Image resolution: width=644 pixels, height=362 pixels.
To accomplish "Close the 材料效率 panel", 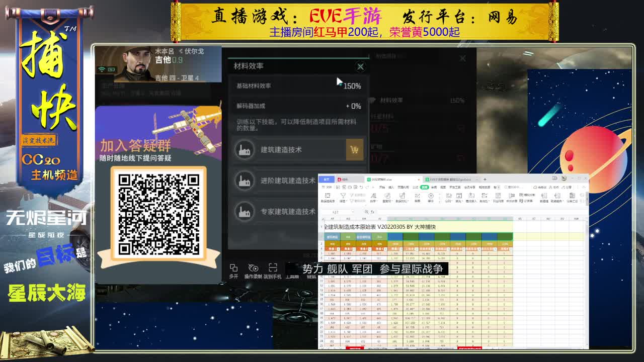I will click(360, 66).
